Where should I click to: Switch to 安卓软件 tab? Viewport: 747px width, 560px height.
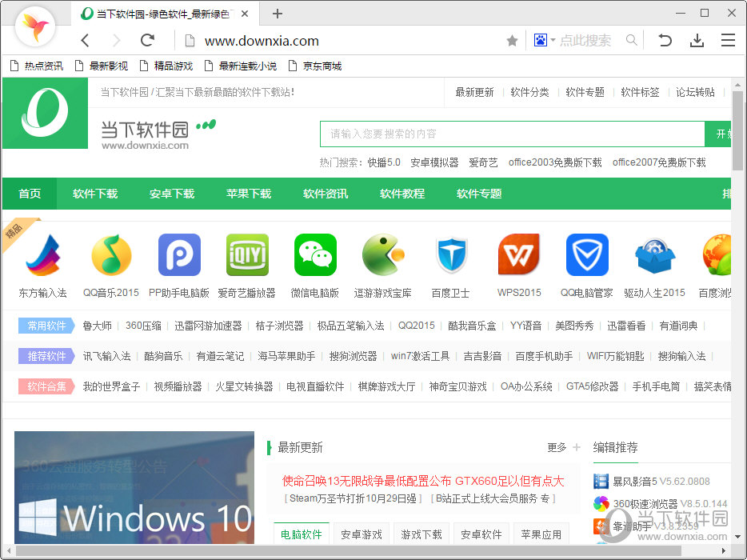click(x=481, y=534)
